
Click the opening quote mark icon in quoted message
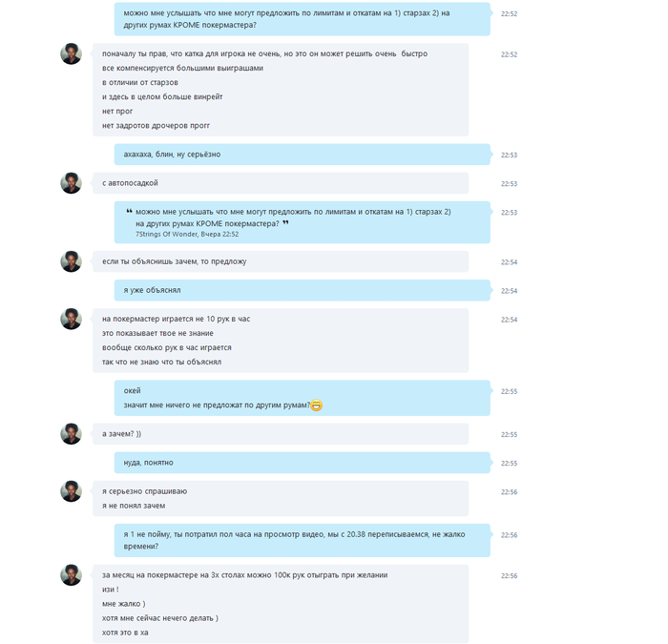pos(129,211)
